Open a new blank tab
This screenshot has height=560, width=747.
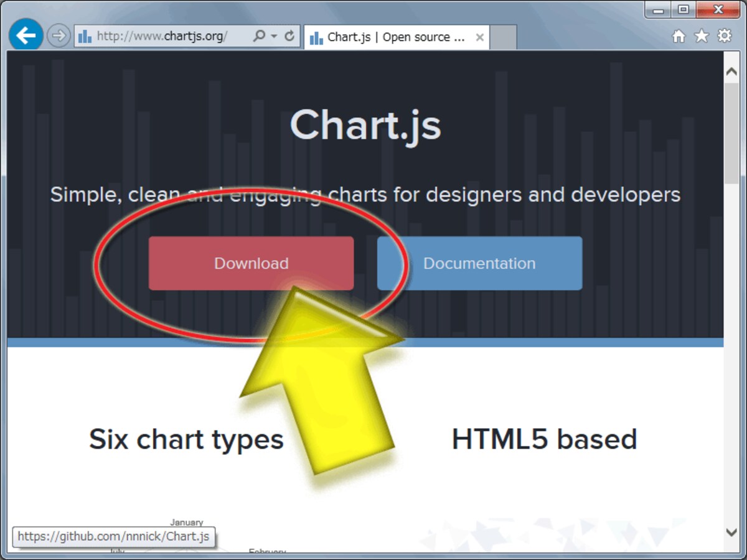pos(504,38)
